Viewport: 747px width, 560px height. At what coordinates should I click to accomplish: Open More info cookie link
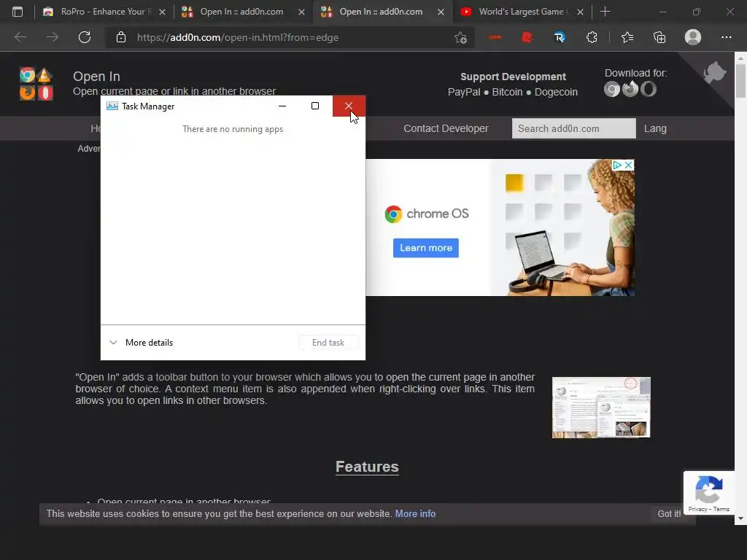(415, 514)
